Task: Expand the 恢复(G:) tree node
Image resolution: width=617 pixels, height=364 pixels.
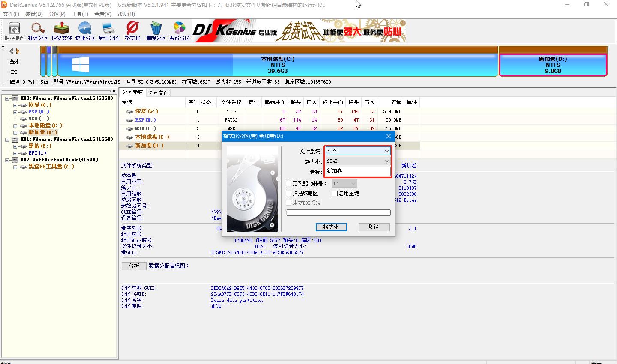Action: [15, 105]
